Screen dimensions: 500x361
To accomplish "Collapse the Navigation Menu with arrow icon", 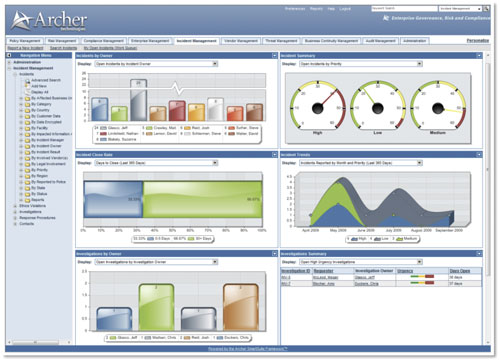I will click(9, 55).
